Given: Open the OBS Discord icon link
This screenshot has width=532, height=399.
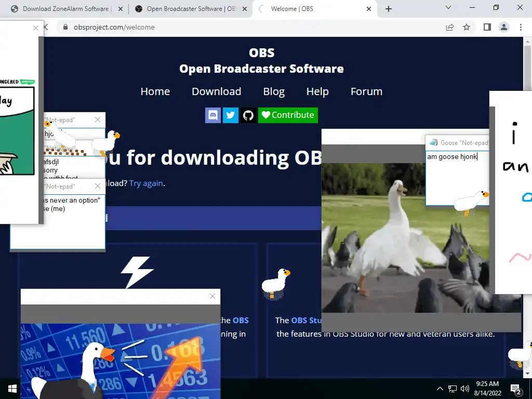Looking at the screenshot, I should point(212,115).
